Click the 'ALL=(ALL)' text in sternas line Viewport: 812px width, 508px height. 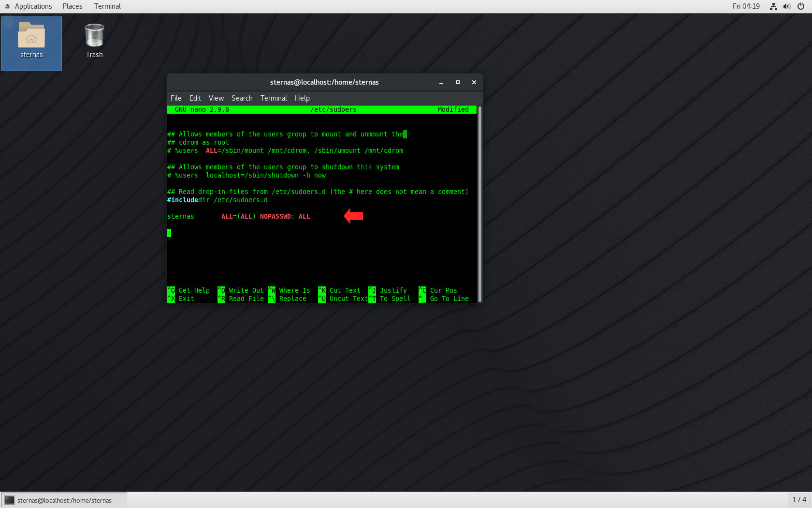tap(239, 217)
